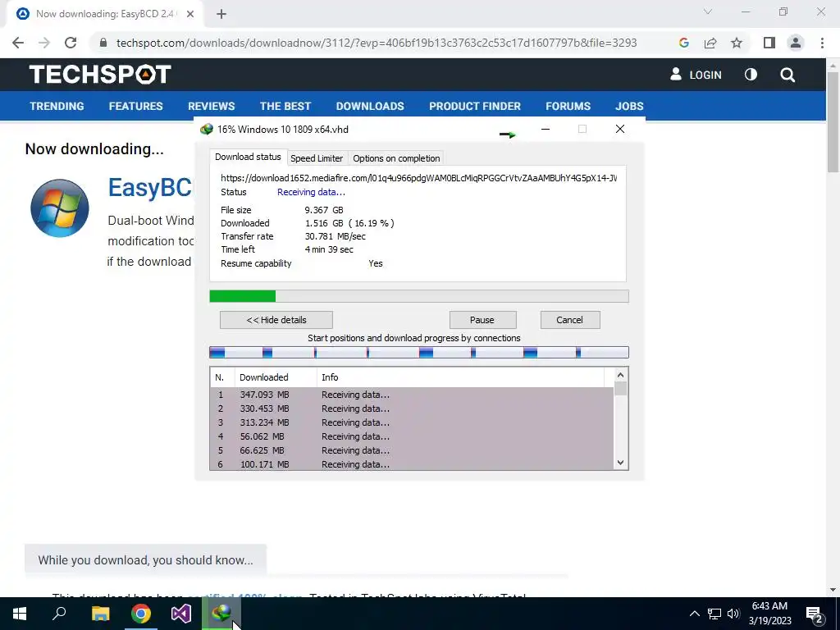Click the EasyBCD Windows logo image
840x630 pixels.
59,208
